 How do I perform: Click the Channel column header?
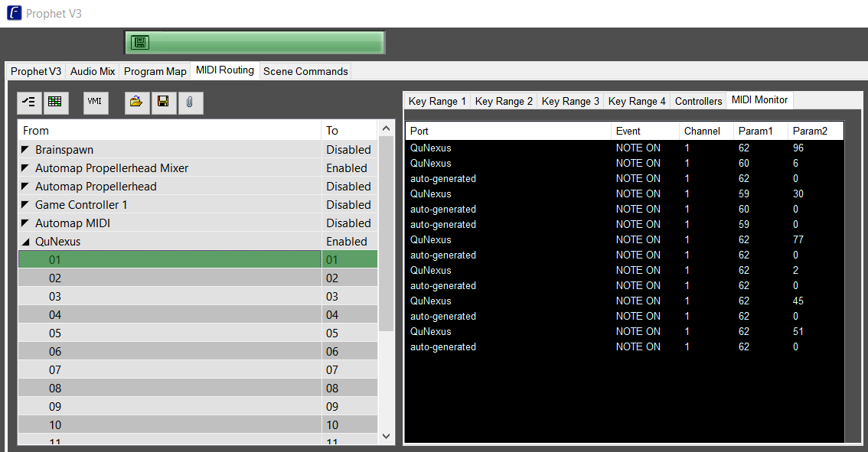(x=706, y=131)
